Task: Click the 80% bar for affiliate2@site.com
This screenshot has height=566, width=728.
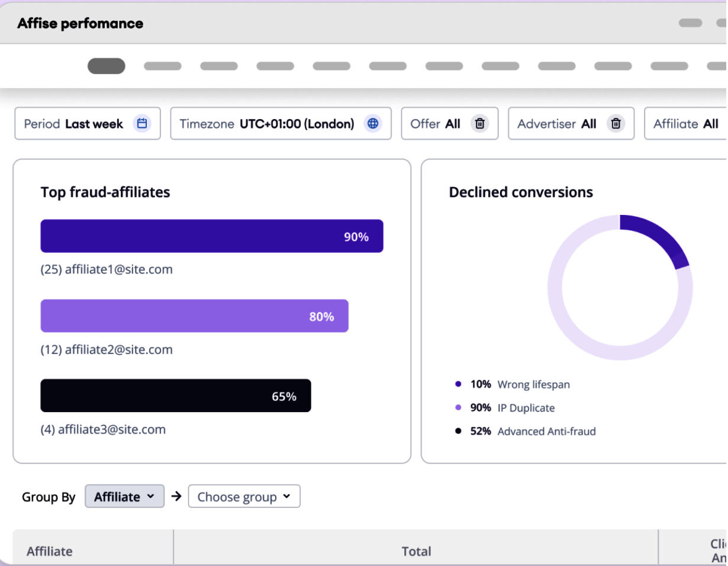Action: [194, 316]
